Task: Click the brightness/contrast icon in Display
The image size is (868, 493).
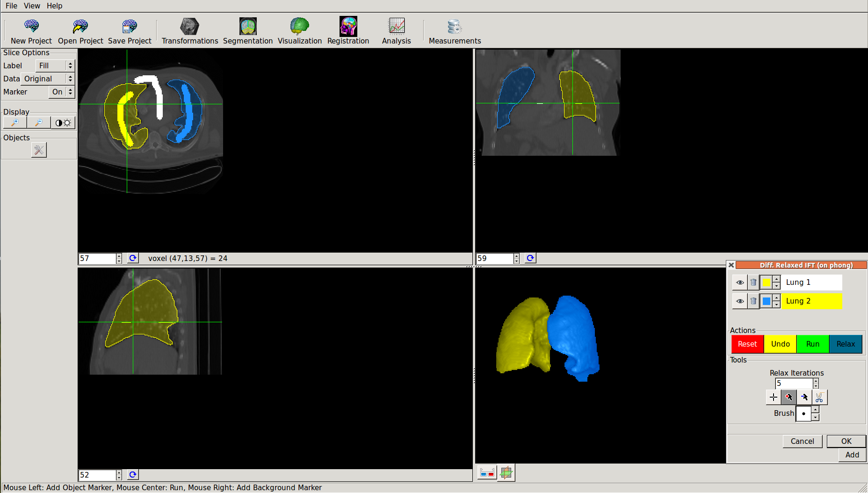Action: [63, 123]
